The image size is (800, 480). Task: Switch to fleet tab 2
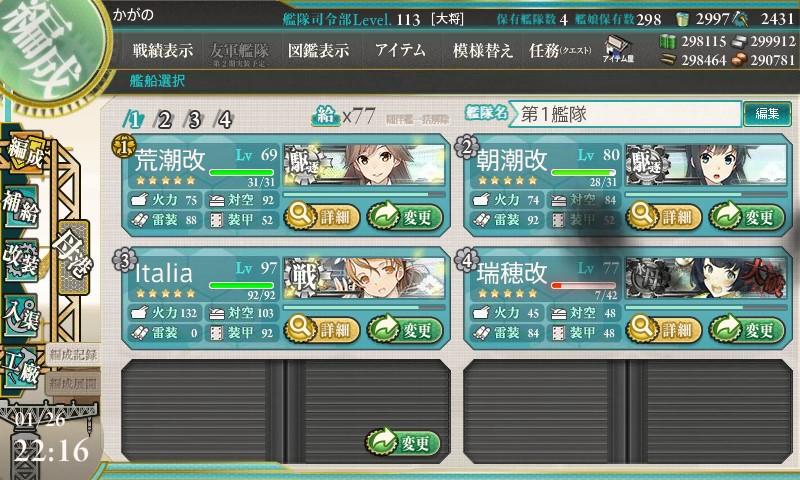(x=164, y=120)
